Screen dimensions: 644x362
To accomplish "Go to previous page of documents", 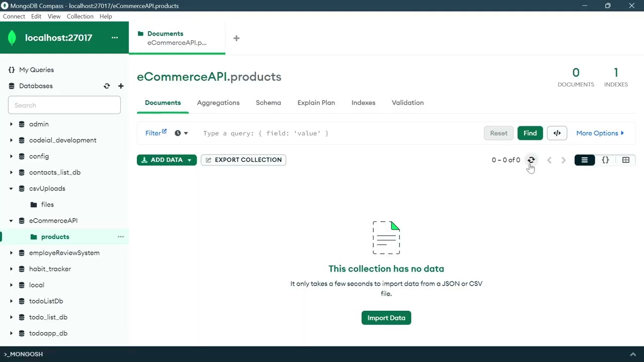I will (549, 160).
